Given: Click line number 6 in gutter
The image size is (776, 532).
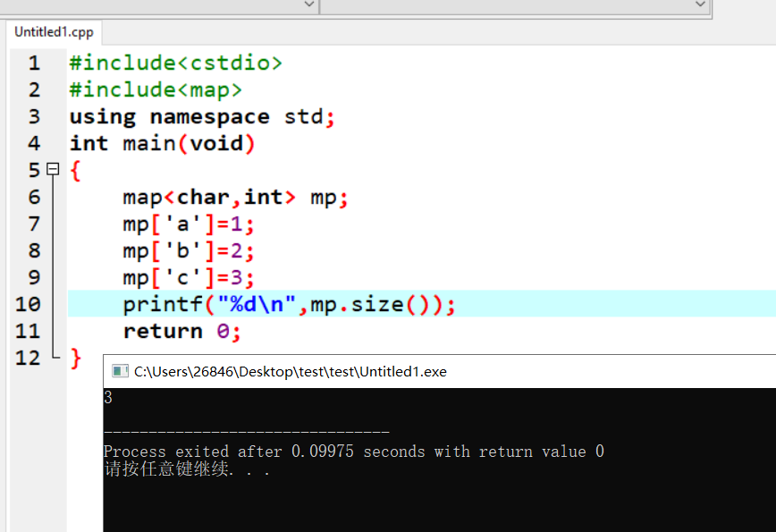Looking at the screenshot, I should (x=34, y=197).
